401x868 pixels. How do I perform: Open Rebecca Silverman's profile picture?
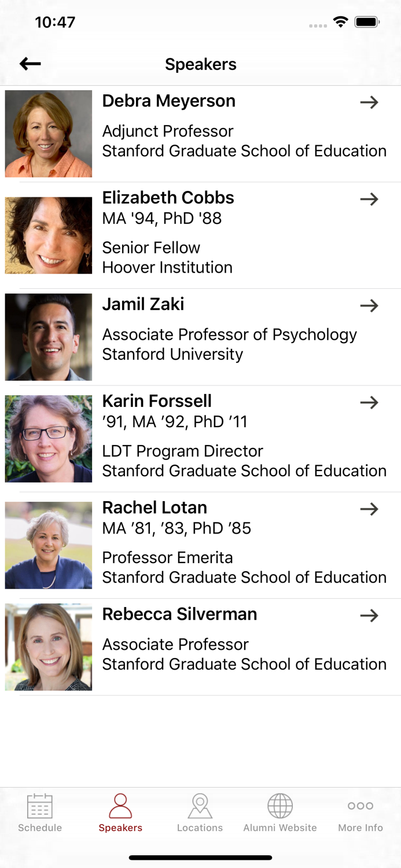[x=49, y=647]
